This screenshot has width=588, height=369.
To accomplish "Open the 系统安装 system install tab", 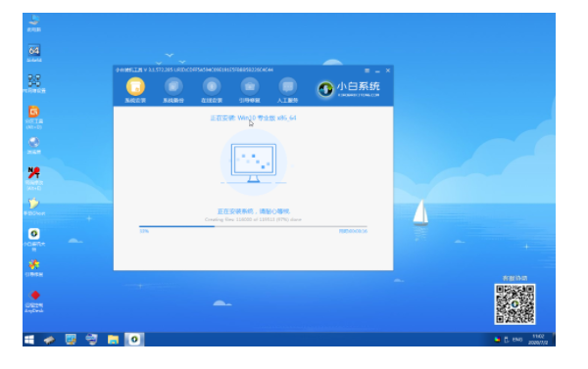I will click(x=135, y=90).
